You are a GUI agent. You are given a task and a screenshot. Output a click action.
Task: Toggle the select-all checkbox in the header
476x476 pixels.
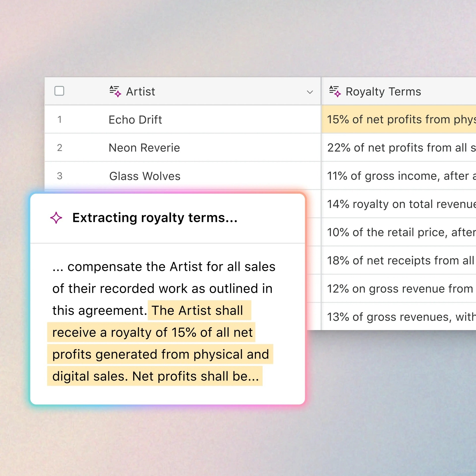59,91
